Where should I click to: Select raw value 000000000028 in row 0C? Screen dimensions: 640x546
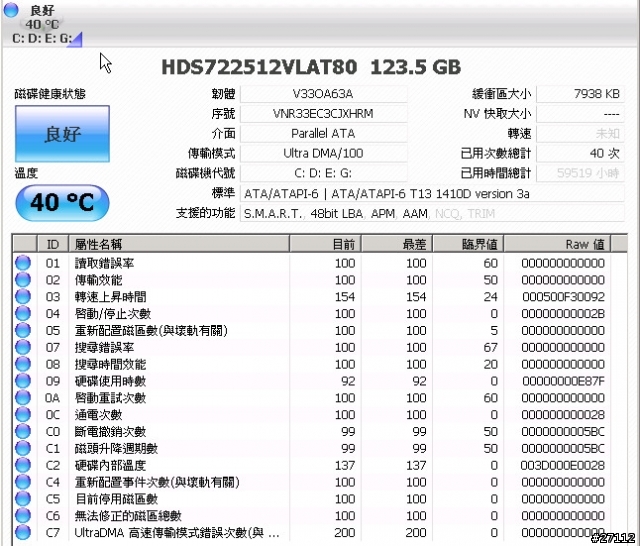(x=563, y=415)
